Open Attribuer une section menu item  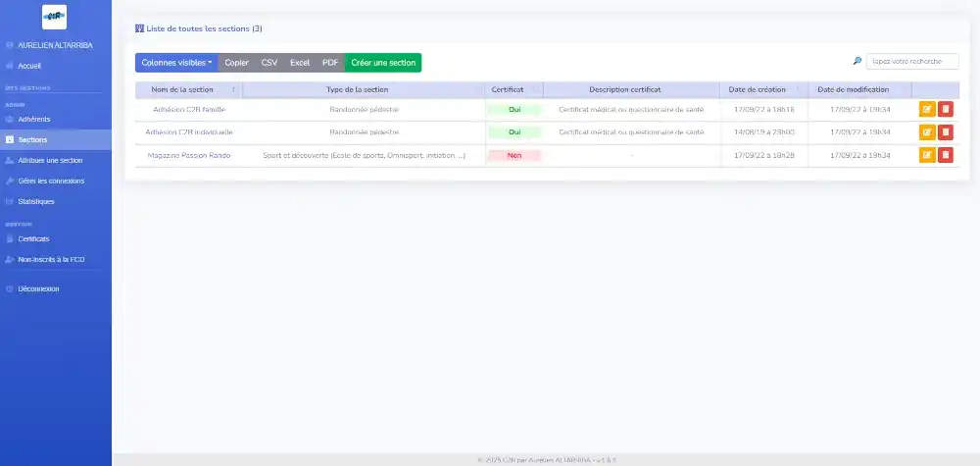pyautogui.click(x=50, y=160)
